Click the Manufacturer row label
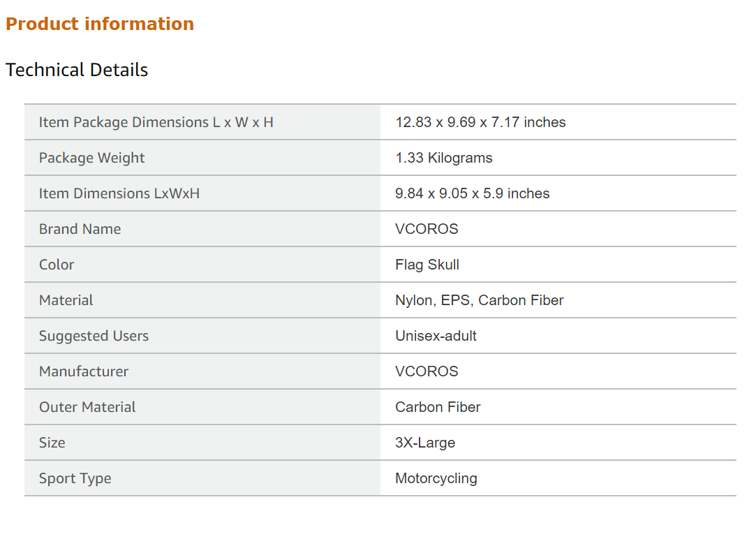 [84, 371]
